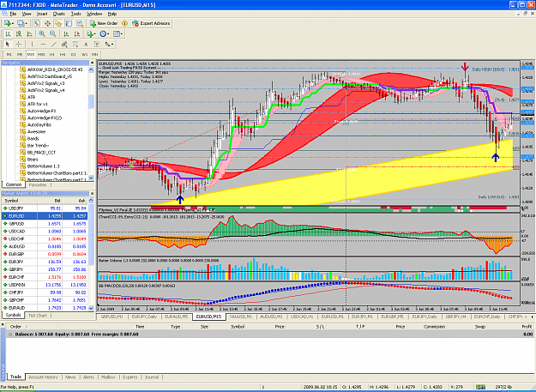Switch to XAUUSD,M1 chart tab
Screen dimensions: 536x392
[240, 317]
